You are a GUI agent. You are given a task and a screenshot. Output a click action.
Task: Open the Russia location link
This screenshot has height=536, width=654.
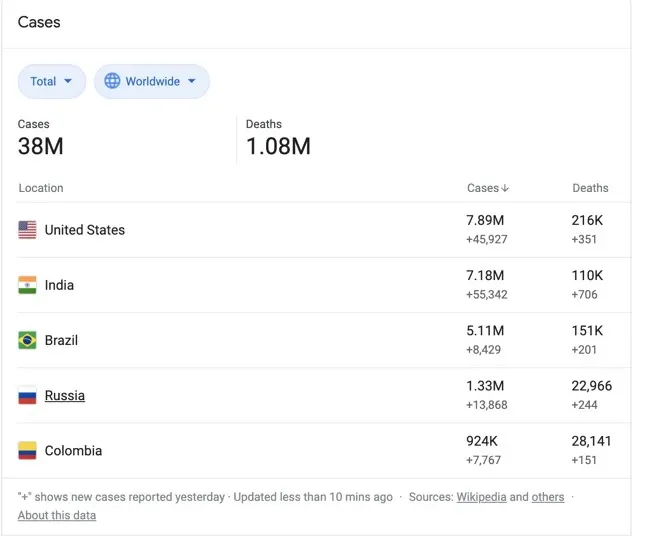[x=65, y=396]
